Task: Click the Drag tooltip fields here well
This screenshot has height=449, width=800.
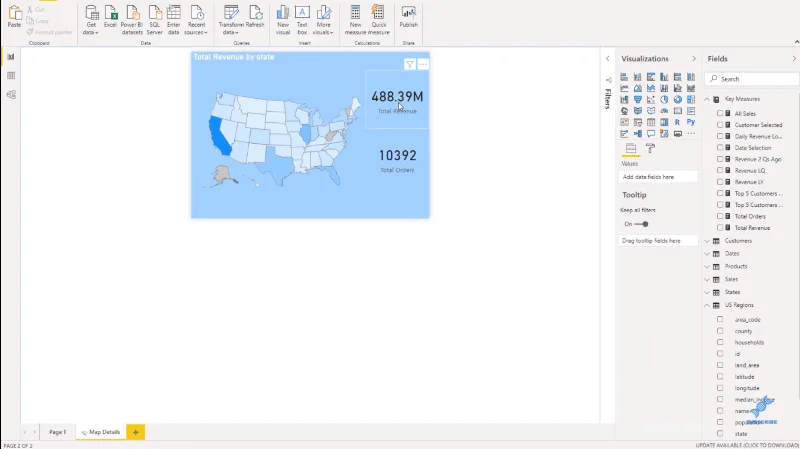Action: tap(658, 240)
